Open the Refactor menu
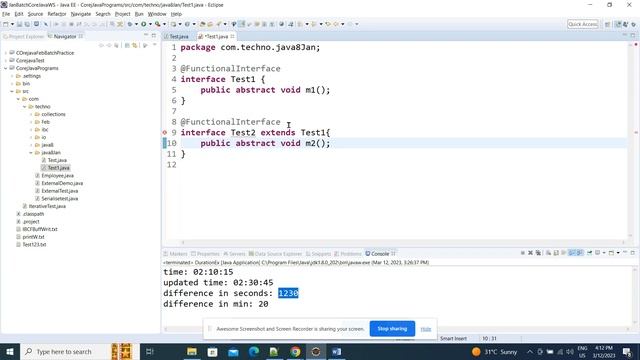The height and width of the screenshot is (360, 640). click(57, 14)
